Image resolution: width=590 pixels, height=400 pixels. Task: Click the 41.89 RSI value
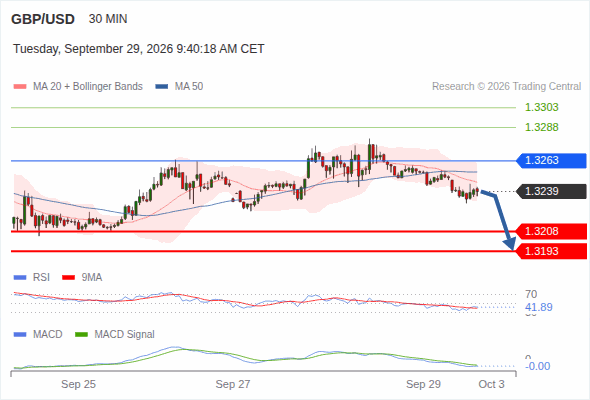(x=539, y=307)
